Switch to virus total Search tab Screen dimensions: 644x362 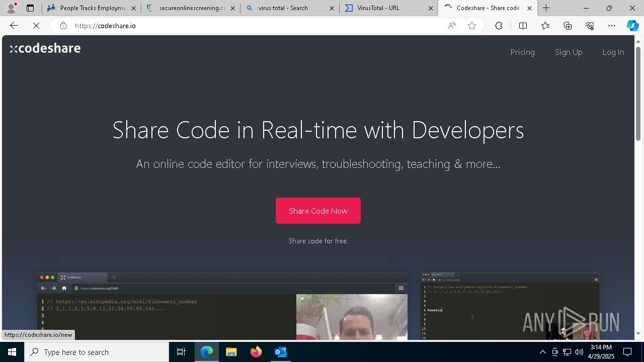[290, 8]
